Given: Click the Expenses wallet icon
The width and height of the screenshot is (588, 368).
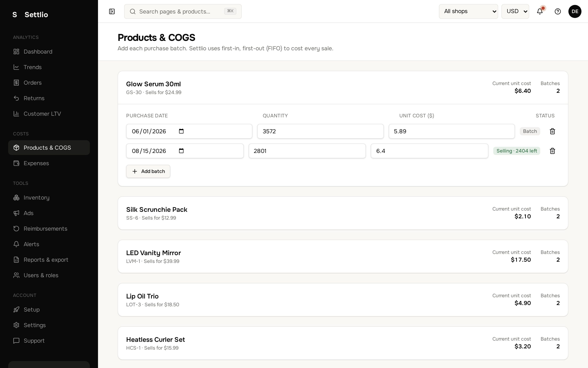Looking at the screenshot, I should pos(16,163).
